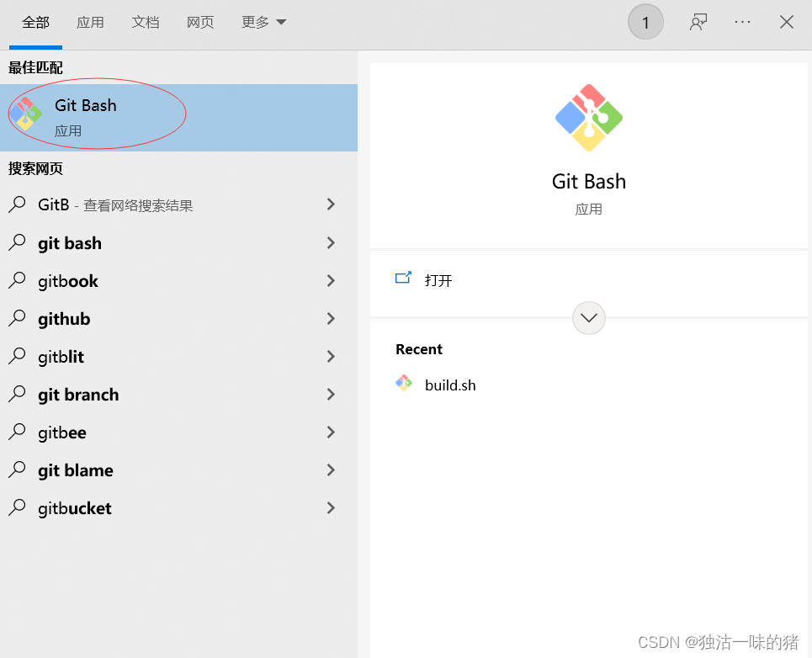Select the gitbucket search suggestion

point(178,508)
